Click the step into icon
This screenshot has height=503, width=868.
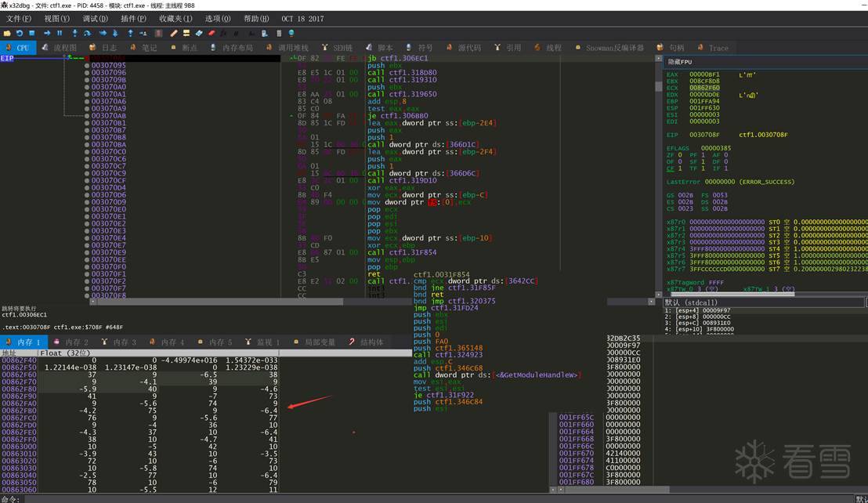click(75, 33)
